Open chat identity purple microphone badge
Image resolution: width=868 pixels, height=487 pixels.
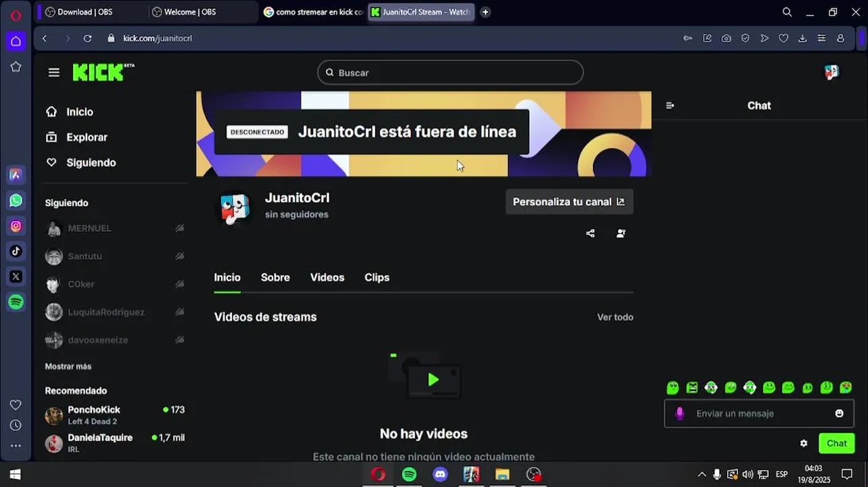[x=679, y=413]
